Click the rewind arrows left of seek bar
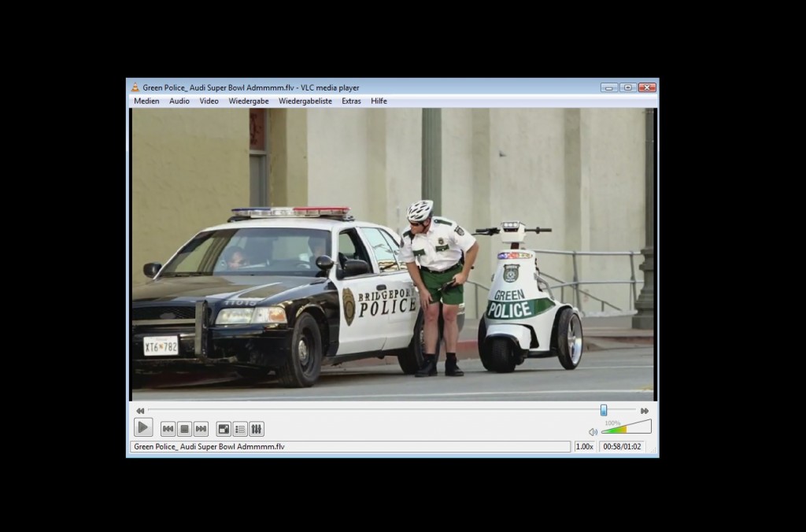Image resolution: width=806 pixels, height=532 pixels. tap(140, 411)
